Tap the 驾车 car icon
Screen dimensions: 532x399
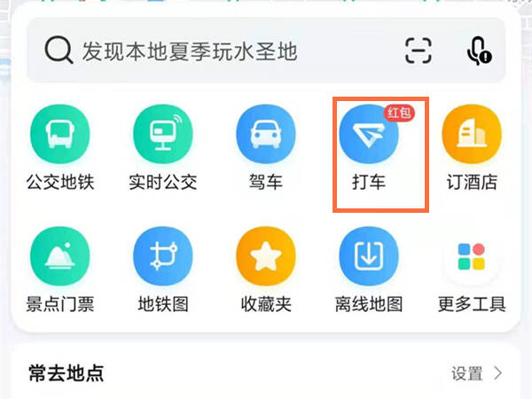click(266, 134)
